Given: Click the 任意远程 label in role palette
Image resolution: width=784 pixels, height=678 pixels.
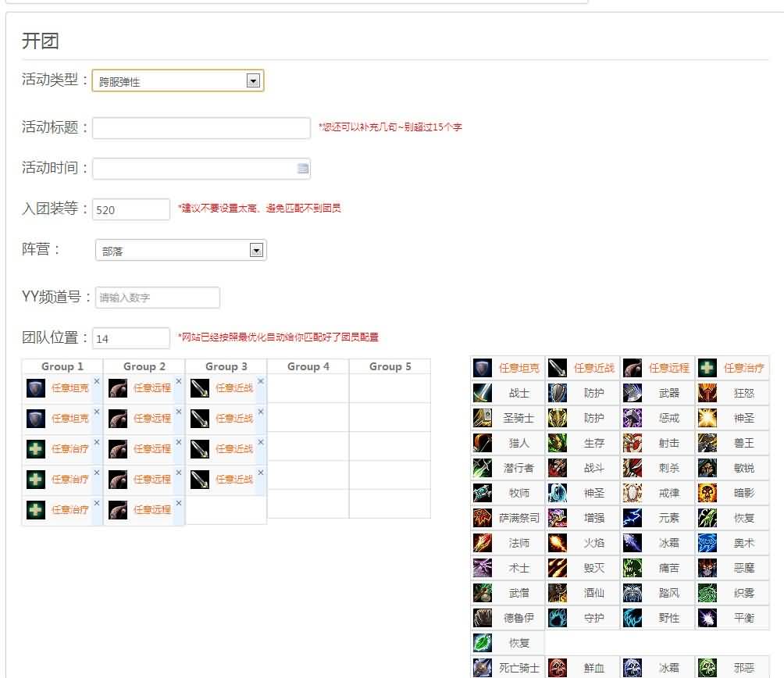Looking at the screenshot, I should tap(669, 368).
